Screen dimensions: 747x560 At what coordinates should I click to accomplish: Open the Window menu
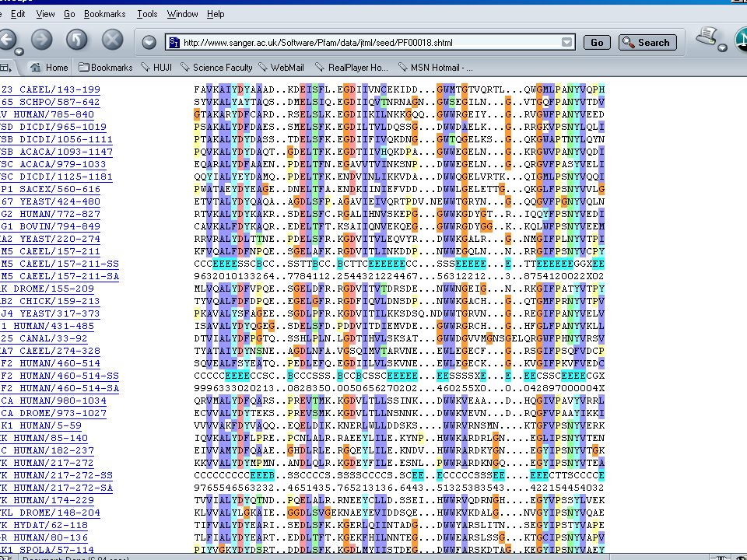point(182,14)
